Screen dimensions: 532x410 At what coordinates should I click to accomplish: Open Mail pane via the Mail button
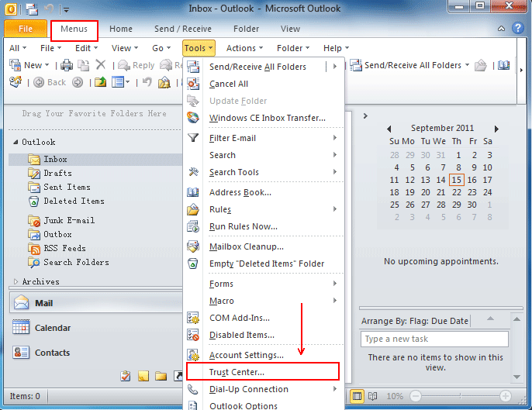[x=95, y=303]
